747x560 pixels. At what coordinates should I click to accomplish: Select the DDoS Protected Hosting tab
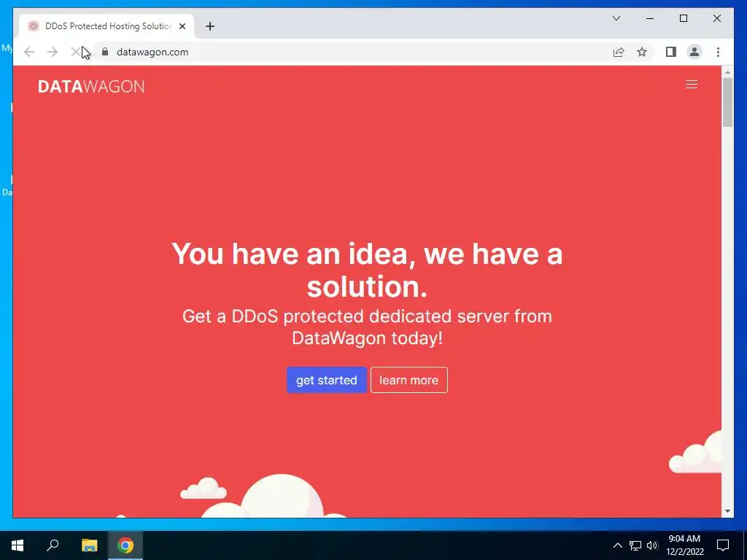coord(107,26)
